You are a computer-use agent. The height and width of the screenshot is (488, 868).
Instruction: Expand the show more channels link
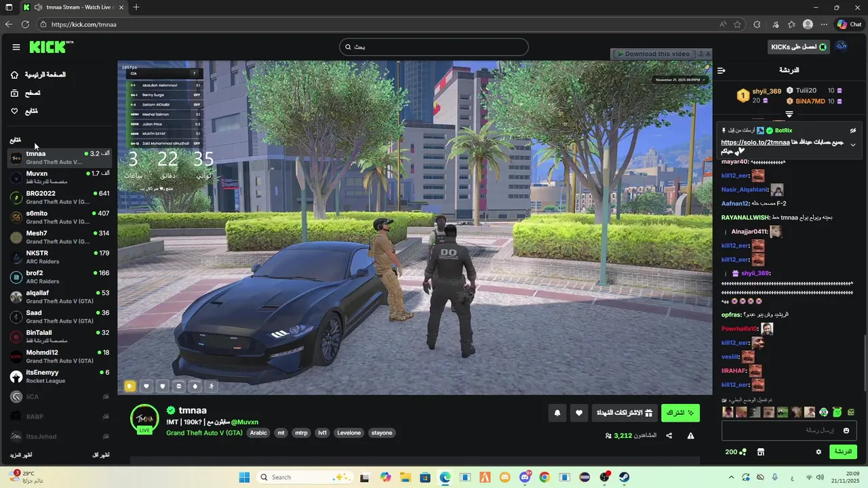[x=21, y=455]
